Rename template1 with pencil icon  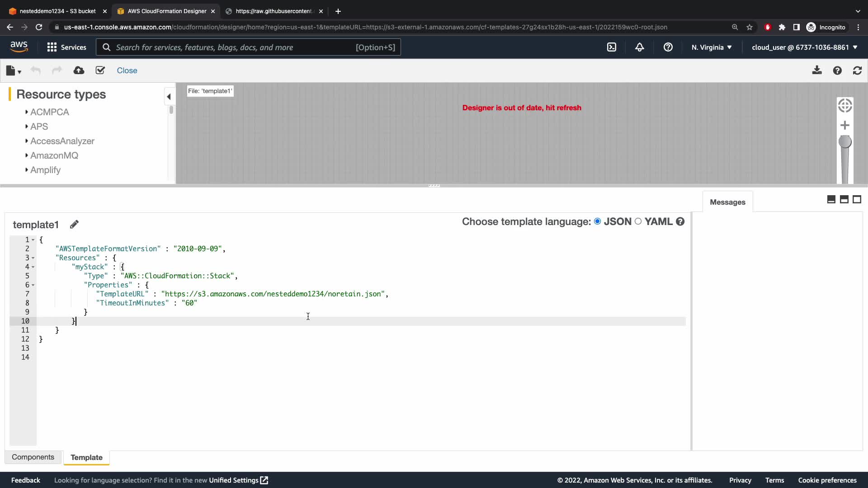click(75, 225)
